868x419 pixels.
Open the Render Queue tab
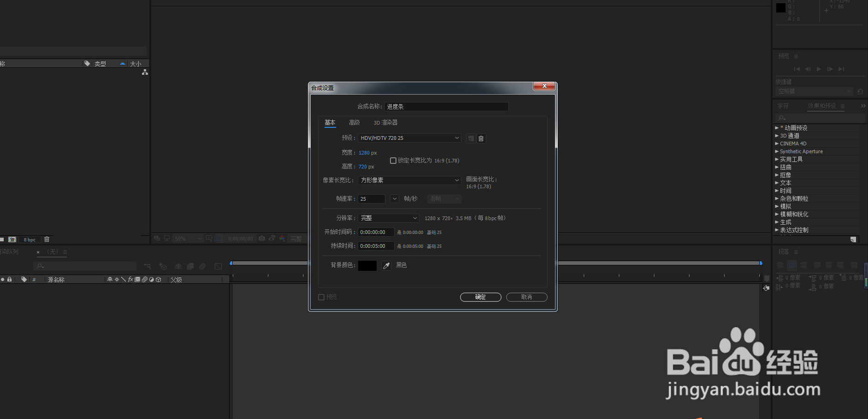click(9, 252)
